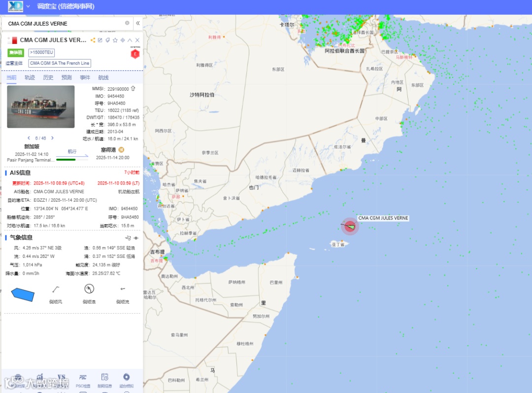Switch to the 轨迹 (track) tab
This screenshot has height=393, width=532.
pyautogui.click(x=30, y=77)
